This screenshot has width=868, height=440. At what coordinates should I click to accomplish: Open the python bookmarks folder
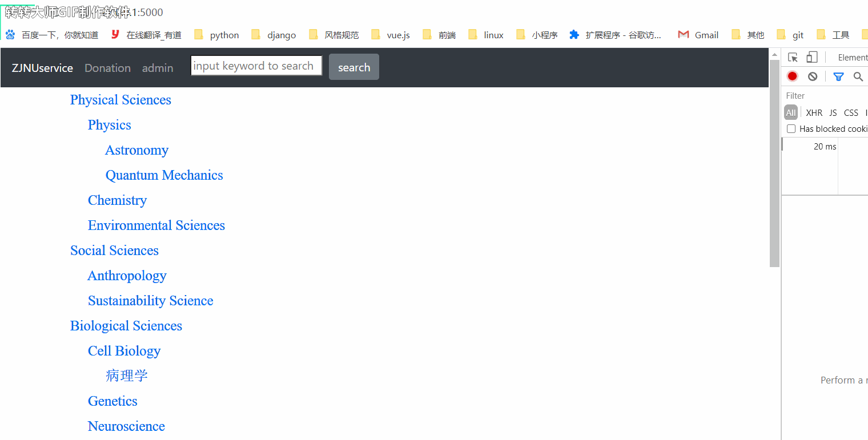point(216,35)
